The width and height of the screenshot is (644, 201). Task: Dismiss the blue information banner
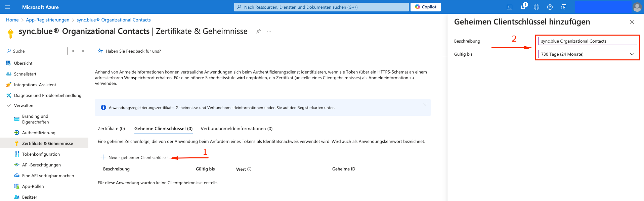tap(425, 105)
